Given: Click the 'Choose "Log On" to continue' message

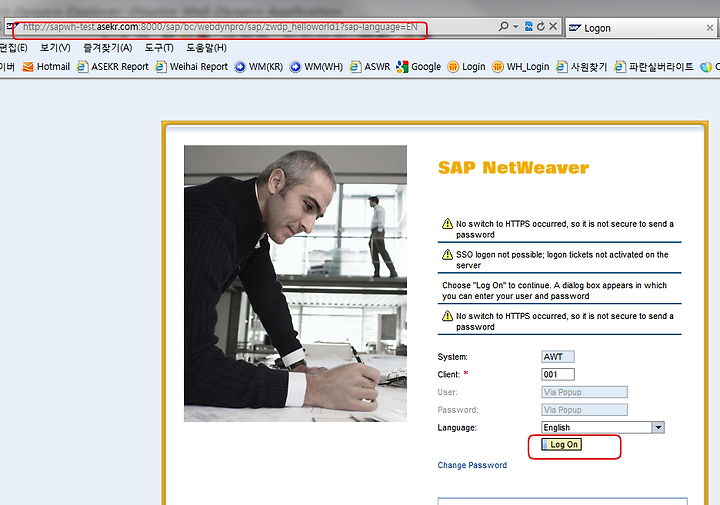Looking at the screenshot, I should tap(554, 291).
